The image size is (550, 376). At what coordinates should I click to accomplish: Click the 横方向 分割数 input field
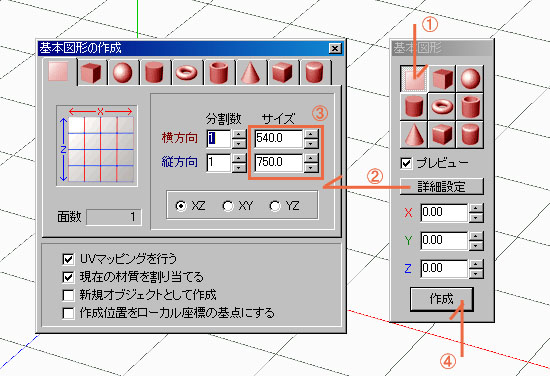click(219, 139)
